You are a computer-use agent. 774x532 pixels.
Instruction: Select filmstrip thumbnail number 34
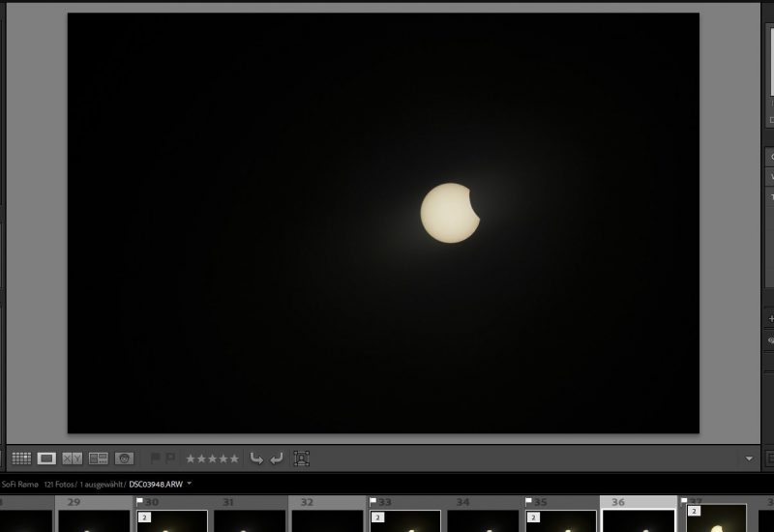point(482,521)
